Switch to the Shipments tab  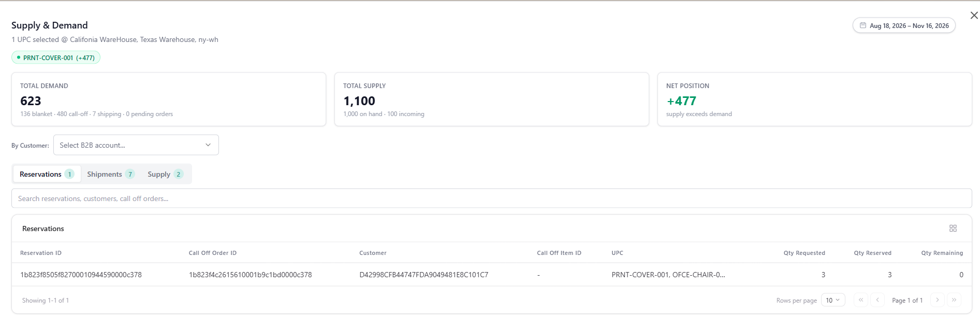[x=111, y=174]
